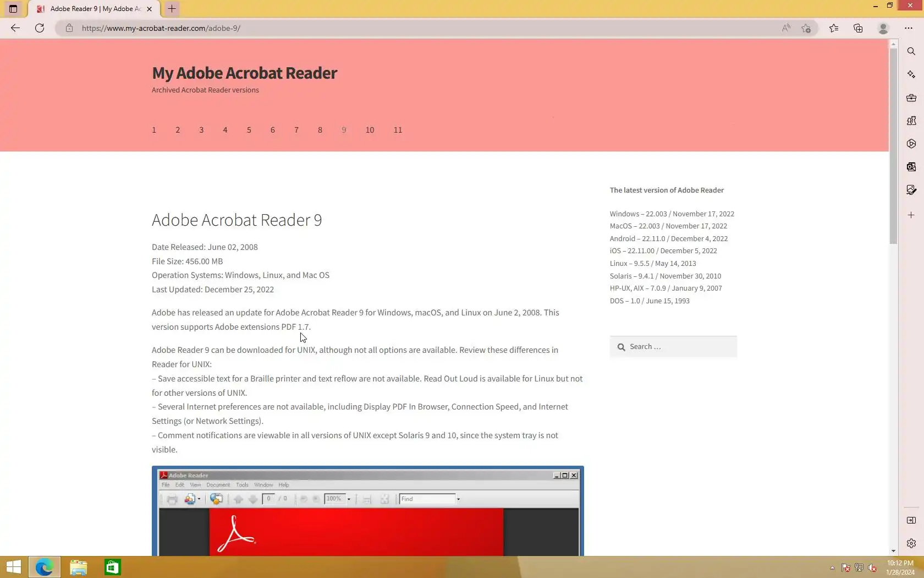Screen dimensions: 924x578
Task: Click the My Adobe Acrobat Reader site title
Action: pyautogui.click(x=244, y=73)
